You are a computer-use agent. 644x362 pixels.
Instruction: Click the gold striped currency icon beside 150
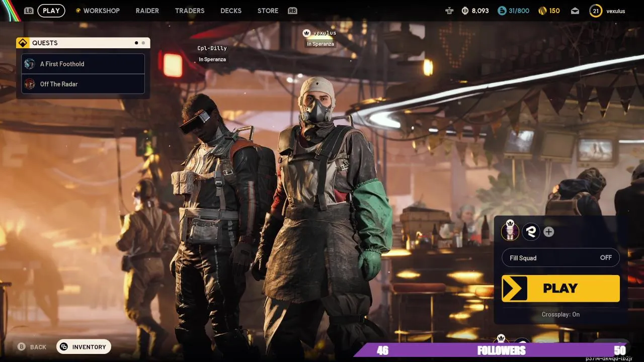pos(542,11)
